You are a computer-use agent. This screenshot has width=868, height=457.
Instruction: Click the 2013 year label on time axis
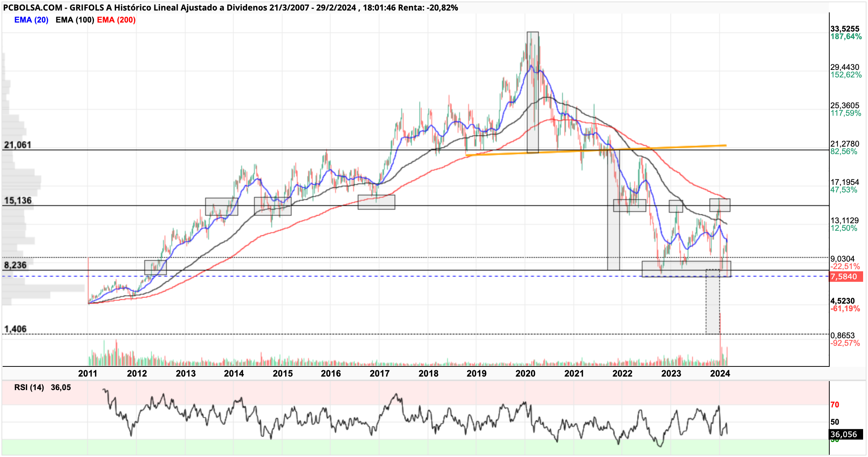186,374
